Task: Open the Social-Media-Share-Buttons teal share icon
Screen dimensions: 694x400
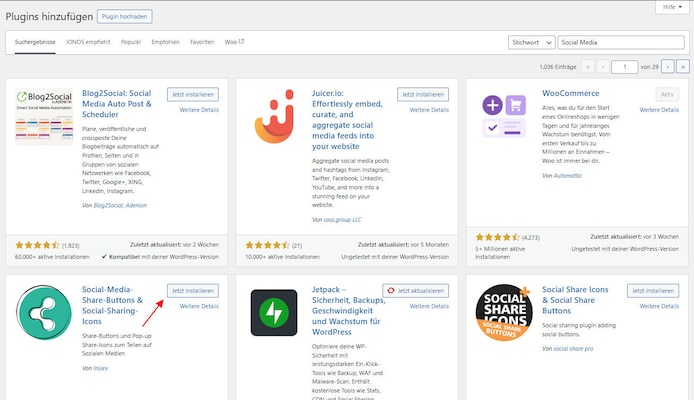Action: [x=44, y=312]
